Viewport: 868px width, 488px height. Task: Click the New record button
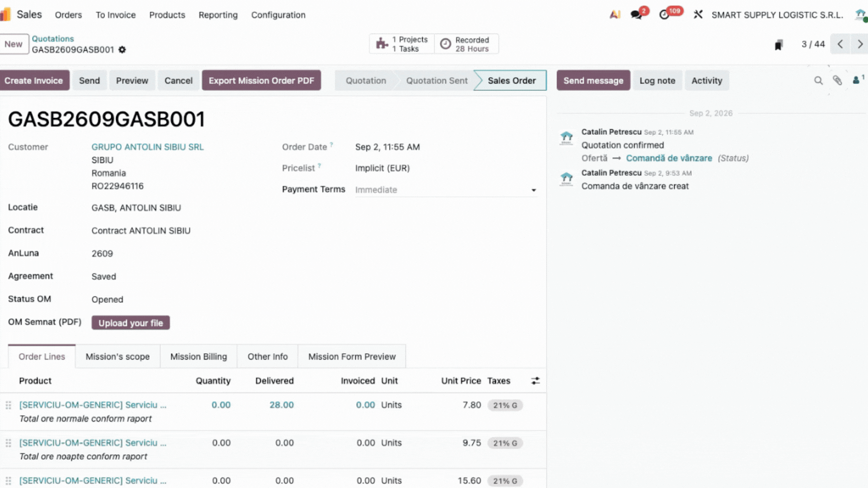[x=14, y=44]
